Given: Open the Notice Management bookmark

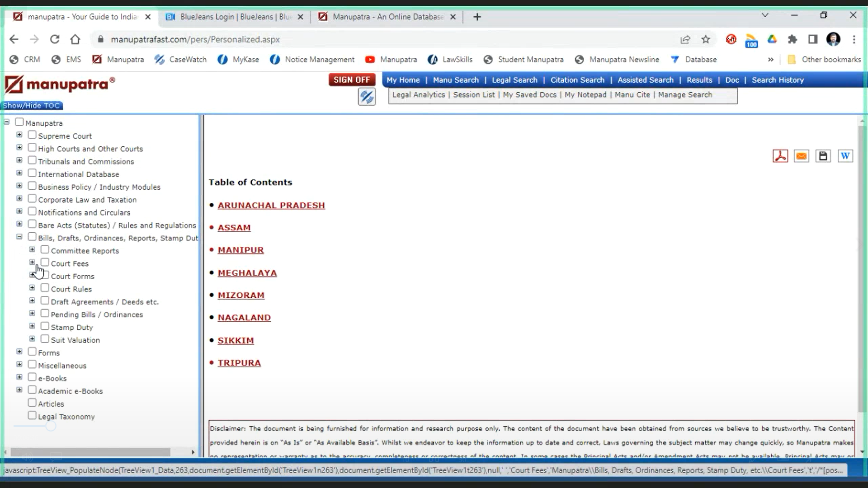Looking at the screenshot, I should point(312,59).
